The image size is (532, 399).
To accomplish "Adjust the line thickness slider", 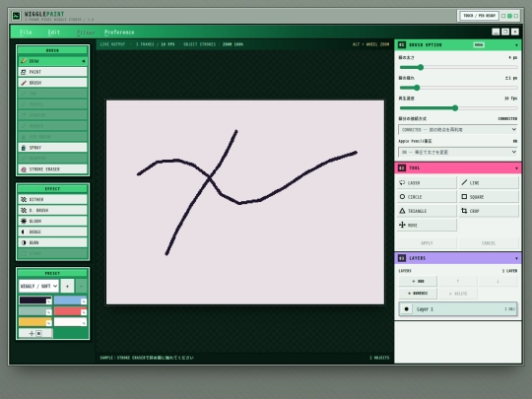I will click(459, 68).
